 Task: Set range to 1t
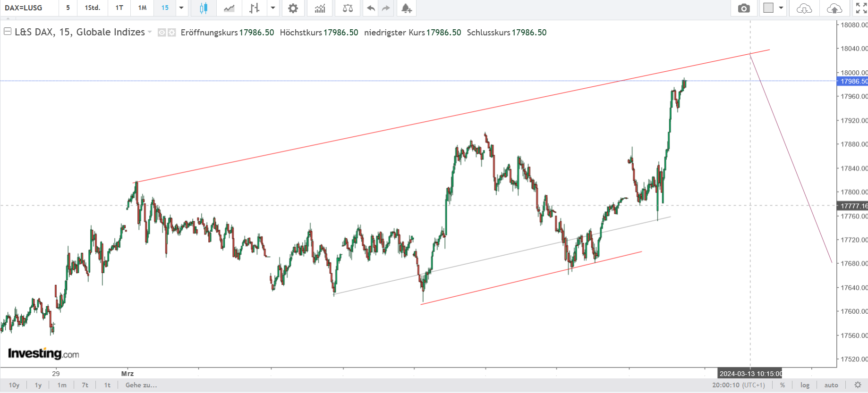tap(107, 385)
